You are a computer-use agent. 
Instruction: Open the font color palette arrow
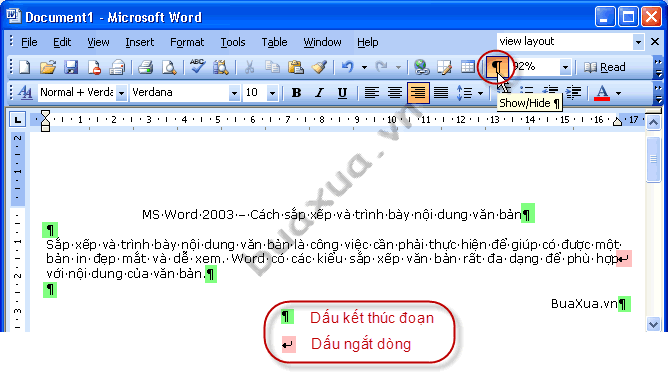(618, 92)
